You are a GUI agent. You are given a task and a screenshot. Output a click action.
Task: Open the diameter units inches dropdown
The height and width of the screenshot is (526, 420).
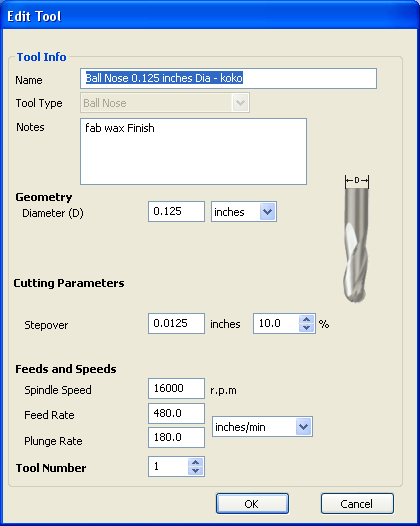point(244,212)
